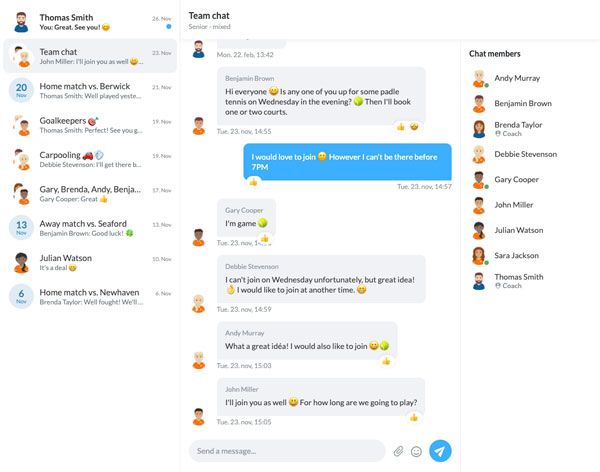
Task: Click the 20 Nov date icon for the Berwick match
Action: (21, 90)
